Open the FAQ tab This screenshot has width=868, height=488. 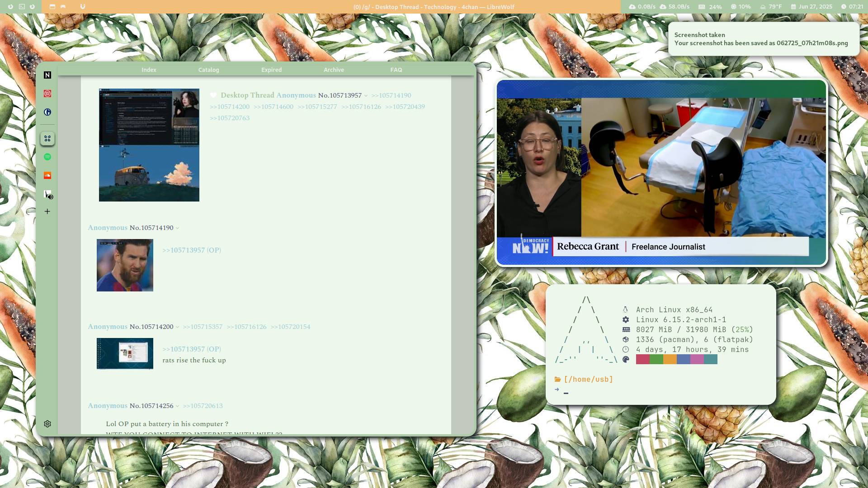point(396,70)
